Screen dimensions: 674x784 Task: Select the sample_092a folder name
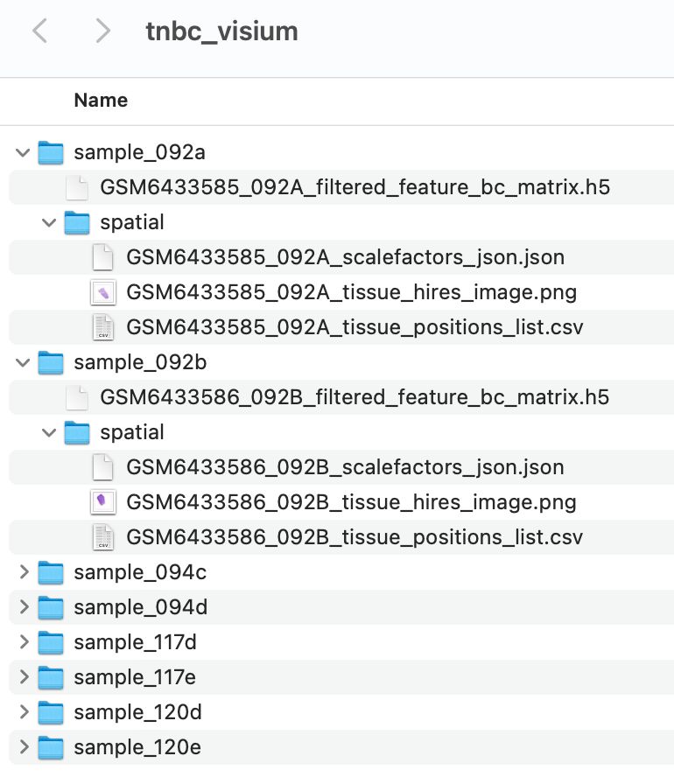point(139,152)
